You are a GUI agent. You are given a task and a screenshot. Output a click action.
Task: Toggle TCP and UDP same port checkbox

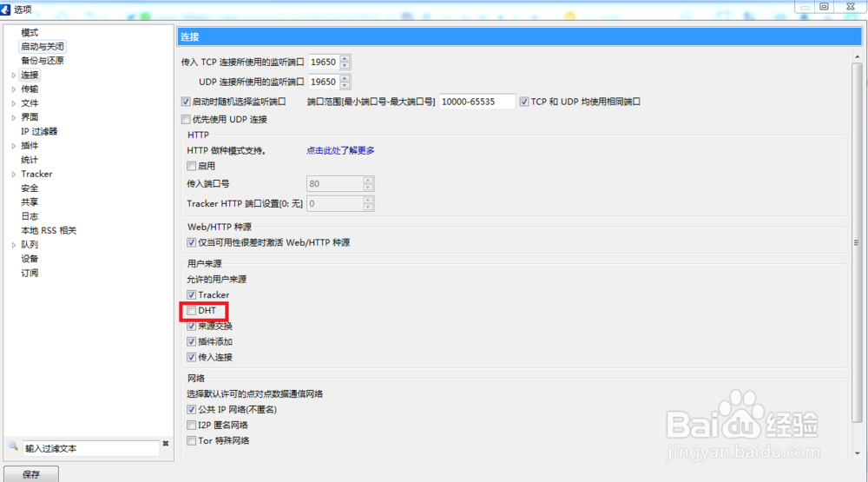[523, 102]
